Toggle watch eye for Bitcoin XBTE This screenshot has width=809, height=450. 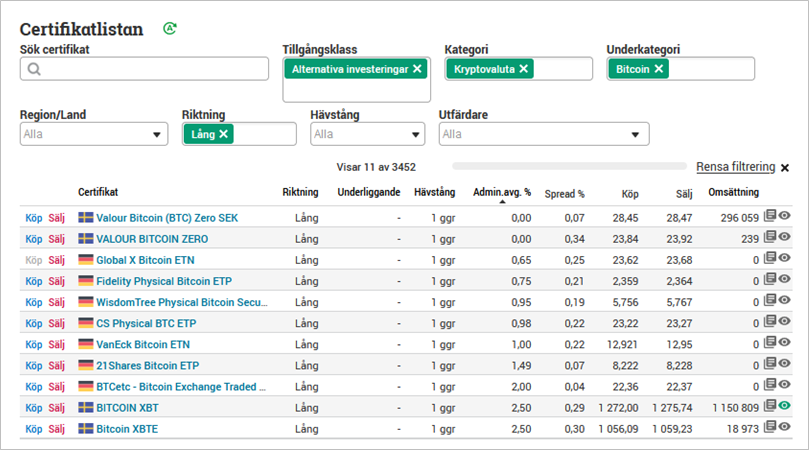(784, 427)
